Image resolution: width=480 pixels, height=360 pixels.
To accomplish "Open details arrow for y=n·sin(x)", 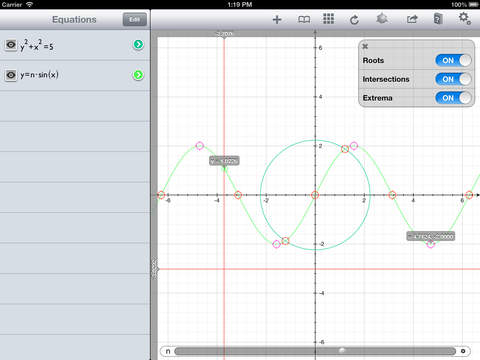I will [x=138, y=75].
